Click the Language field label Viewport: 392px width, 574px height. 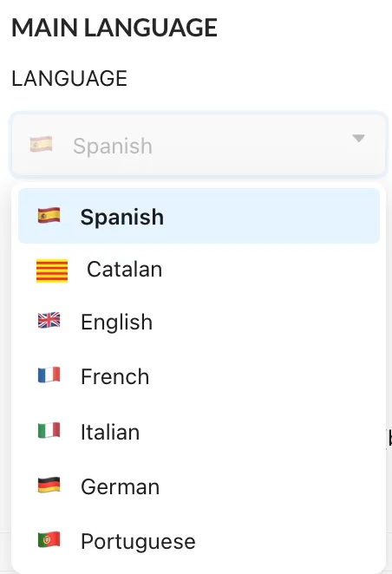coord(69,78)
